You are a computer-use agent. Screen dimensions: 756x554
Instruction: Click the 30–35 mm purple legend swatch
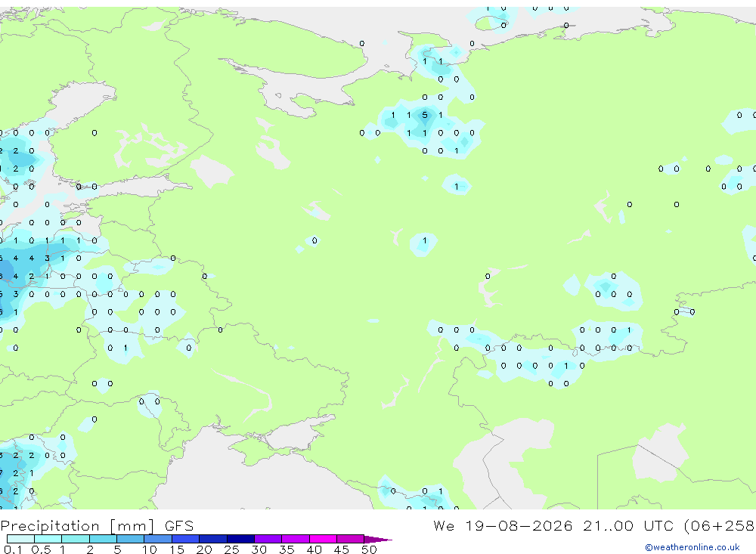coord(268,539)
